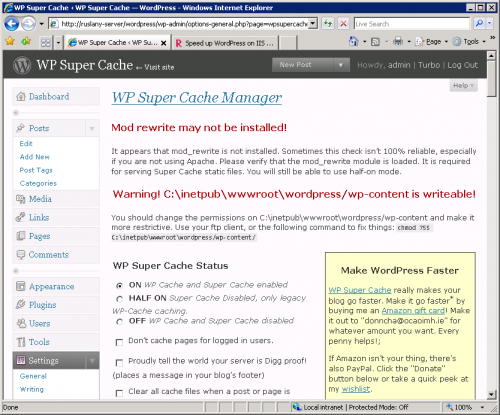Viewport: 500px width, 415px height.
Task: Click the Comments bubble icon
Action: pos(21,255)
